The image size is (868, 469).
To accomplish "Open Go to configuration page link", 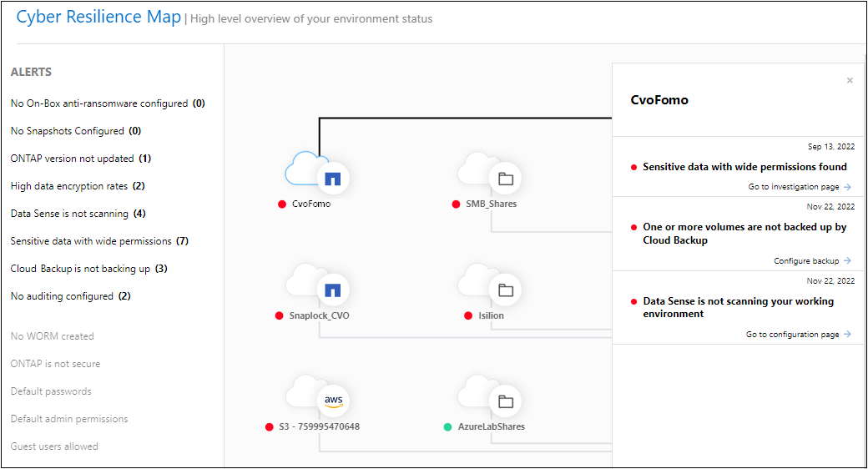I will pos(793,335).
